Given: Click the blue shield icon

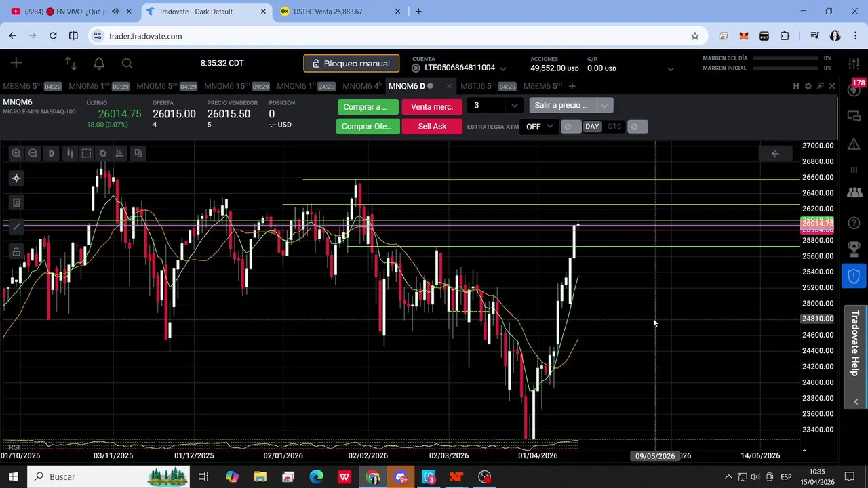Looking at the screenshot, I should pos(854,276).
